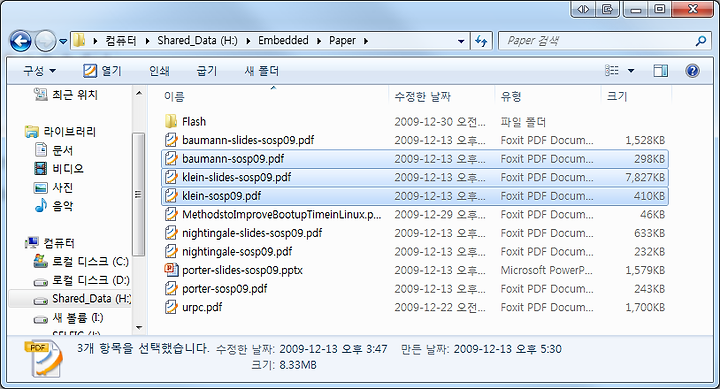Click 1,700KB size of urpc.pdf
Screen dimensions: 720x389
pos(645,307)
